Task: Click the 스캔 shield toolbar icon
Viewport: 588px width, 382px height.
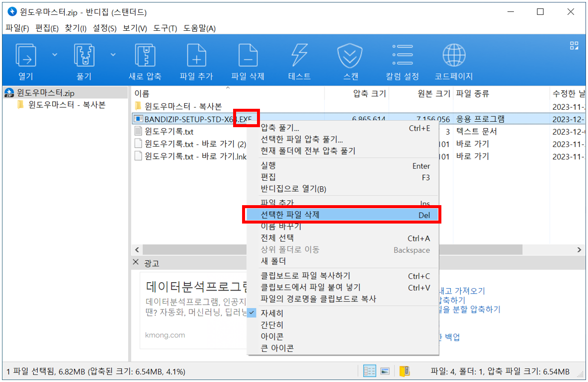Action: pyautogui.click(x=350, y=56)
